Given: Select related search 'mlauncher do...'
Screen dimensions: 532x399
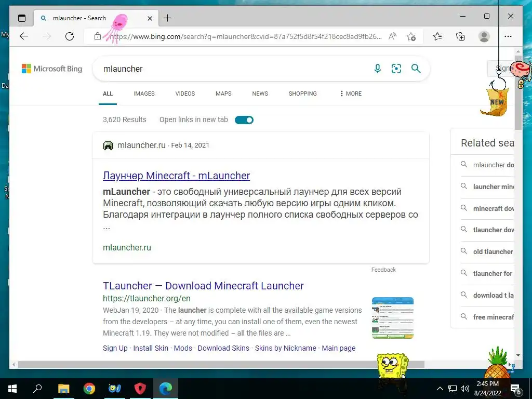Looking at the screenshot, I should pyautogui.click(x=487, y=165).
